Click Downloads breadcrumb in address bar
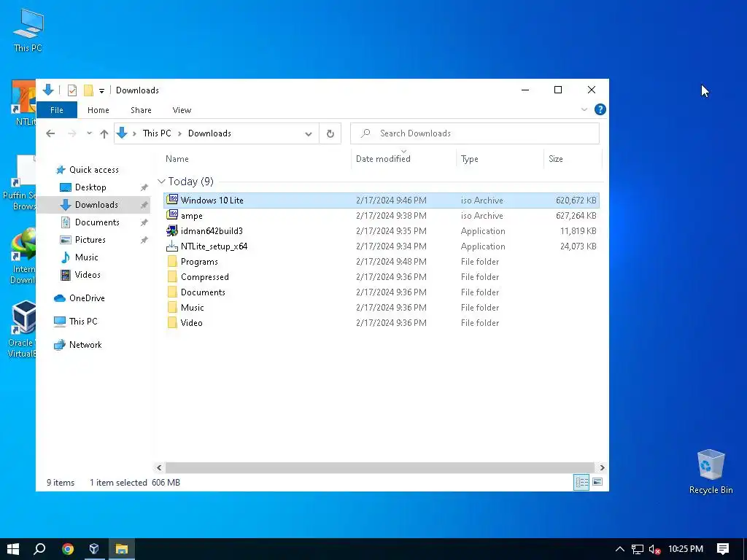This screenshot has width=747, height=560. [209, 133]
